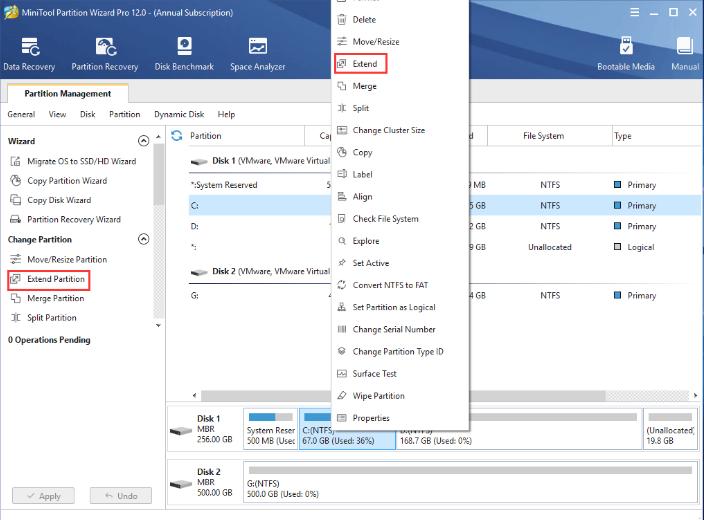This screenshot has width=704, height=520.
Task: Click the Apply button
Action: click(43, 496)
